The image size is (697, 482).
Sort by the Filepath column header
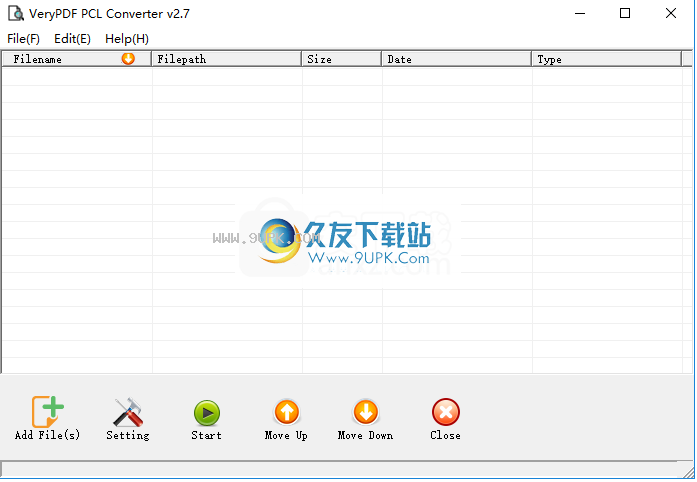pos(226,59)
